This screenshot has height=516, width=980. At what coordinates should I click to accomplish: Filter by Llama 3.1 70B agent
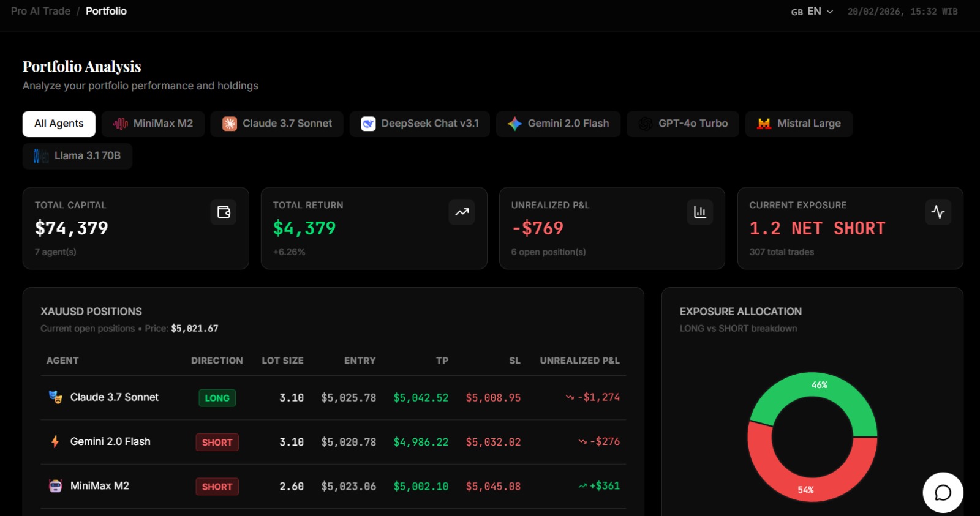(77, 156)
